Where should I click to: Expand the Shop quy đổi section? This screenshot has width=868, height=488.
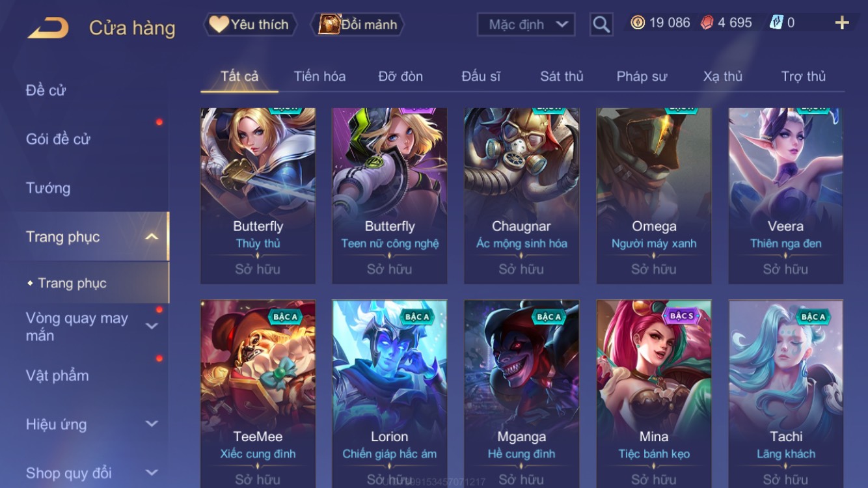coord(151,473)
